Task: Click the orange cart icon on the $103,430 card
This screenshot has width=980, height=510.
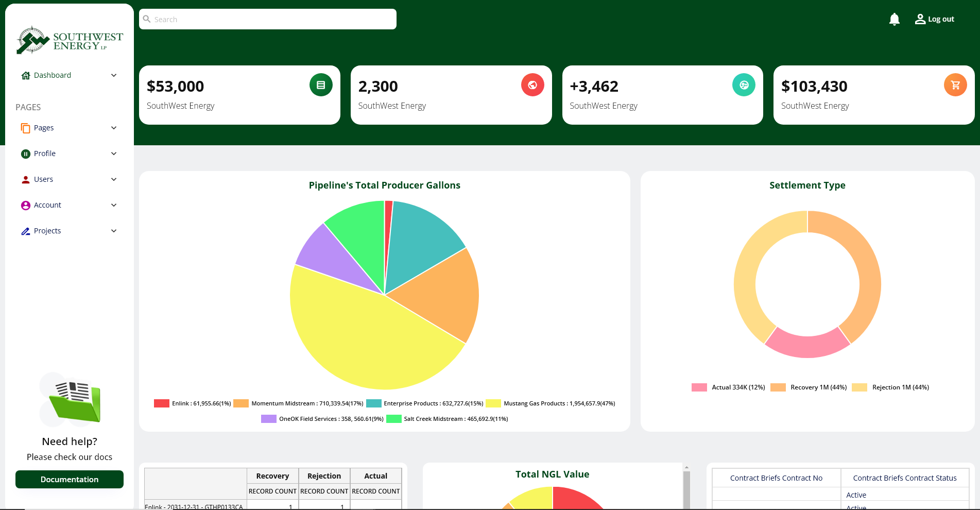Action: point(955,85)
